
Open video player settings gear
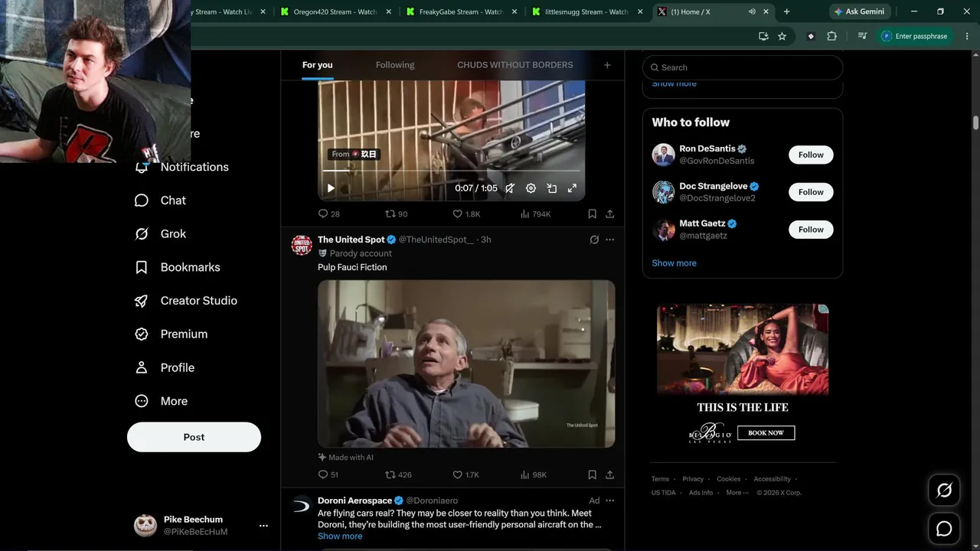pyautogui.click(x=531, y=188)
